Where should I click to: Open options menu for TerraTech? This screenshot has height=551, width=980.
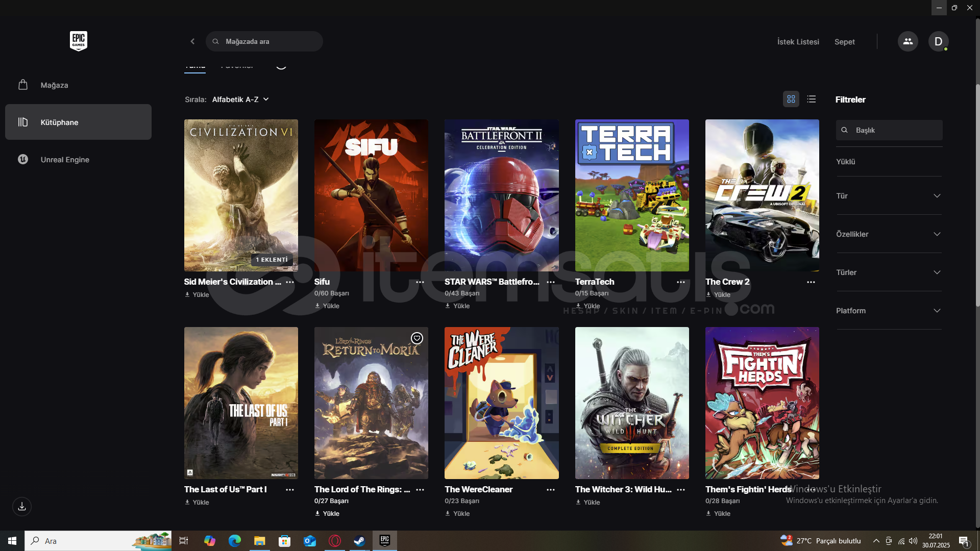tap(681, 282)
